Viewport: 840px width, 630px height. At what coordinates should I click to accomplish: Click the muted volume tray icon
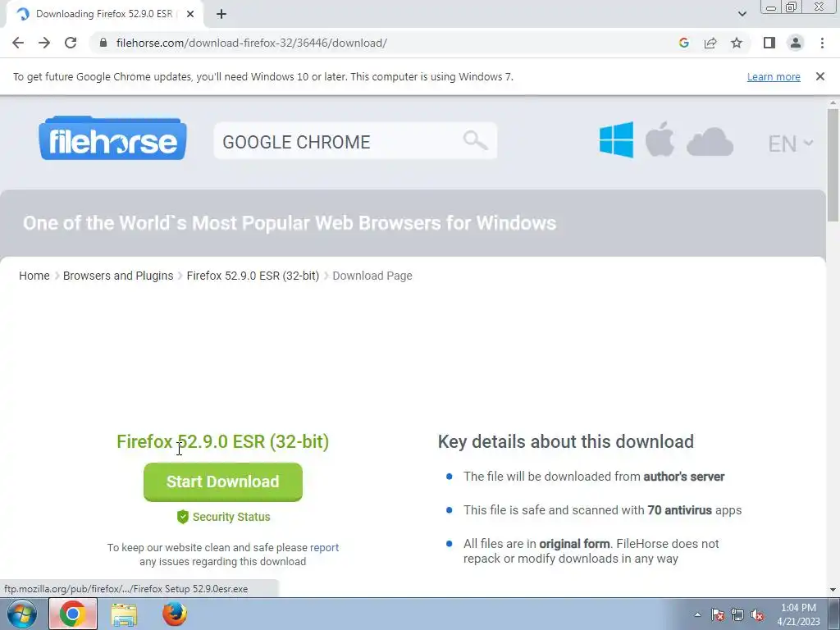[x=757, y=614]
